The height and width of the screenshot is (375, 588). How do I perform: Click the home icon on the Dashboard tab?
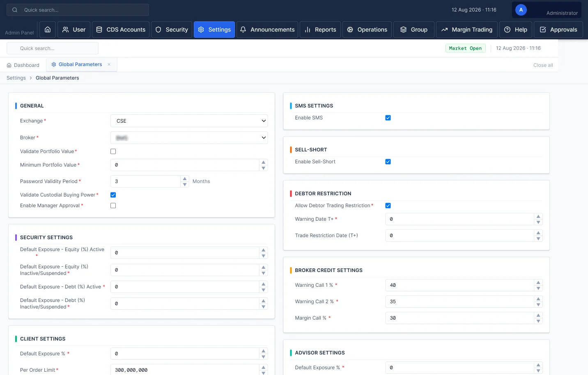pyautogui.click(x=9, y=65)
